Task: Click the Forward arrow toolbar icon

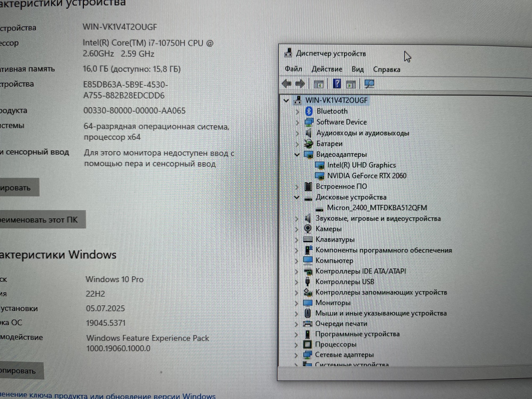Action: click(300, 84)
